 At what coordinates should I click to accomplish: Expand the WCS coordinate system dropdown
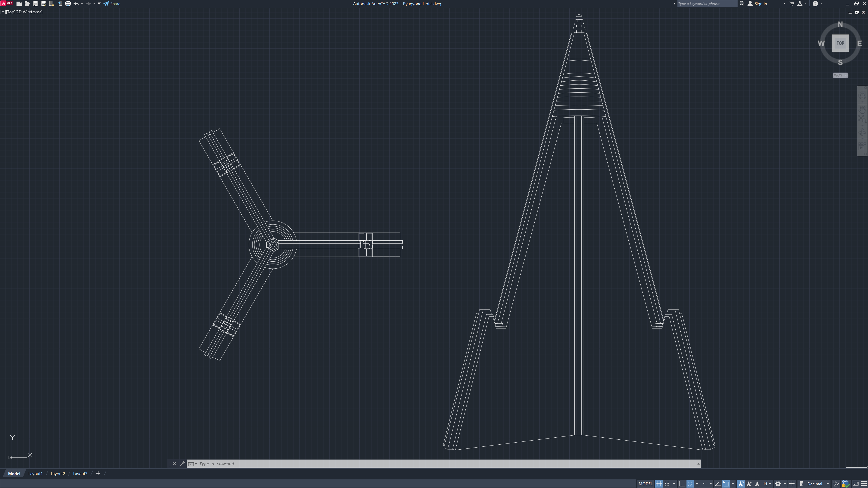click(840, 75)
